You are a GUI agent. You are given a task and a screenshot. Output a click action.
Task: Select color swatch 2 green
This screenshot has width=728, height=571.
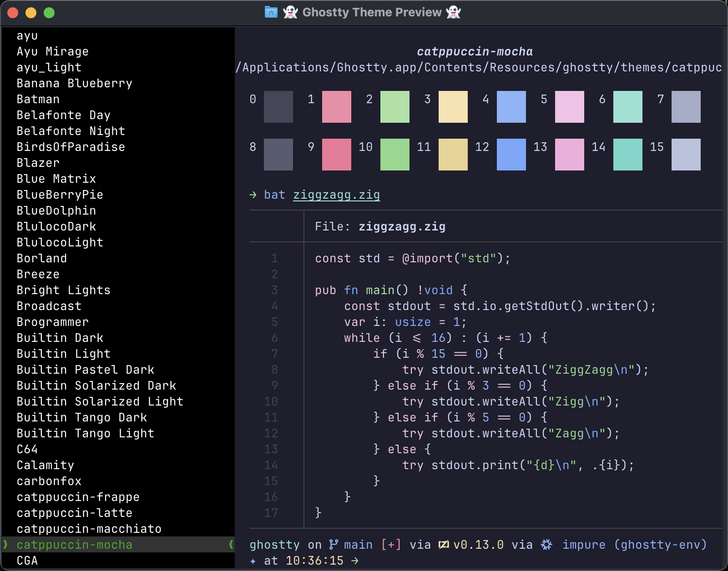(395, 107)
